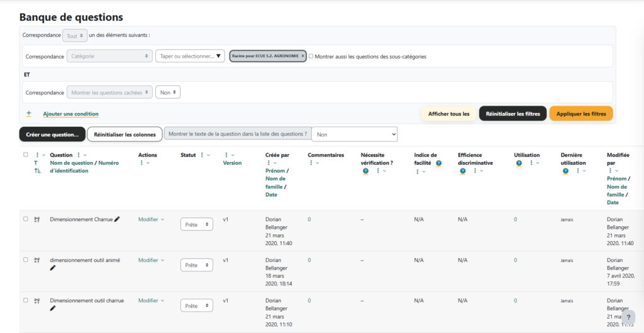
Task: Click Réinitialiser les colonnes button
Action: pos(125,134)
